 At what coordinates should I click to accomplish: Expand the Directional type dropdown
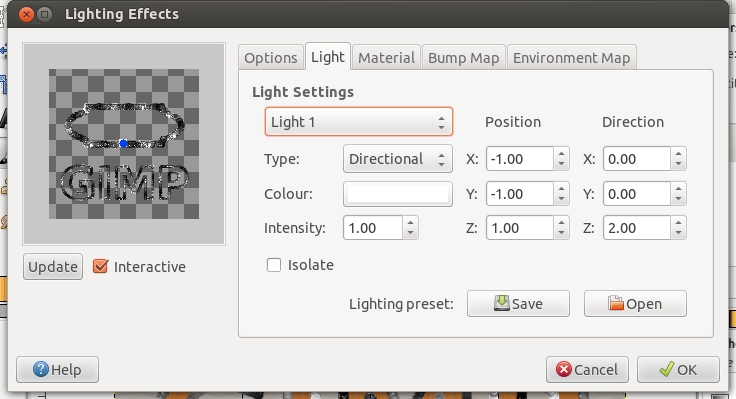(x=398, y=159)
